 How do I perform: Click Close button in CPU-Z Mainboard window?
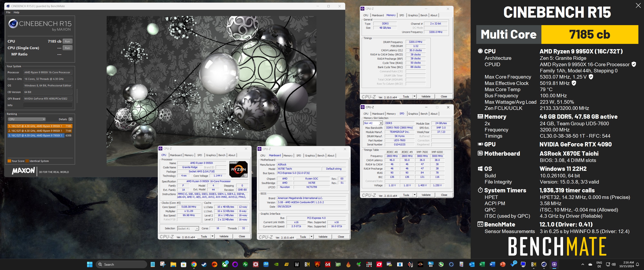[x=341, y=237]
